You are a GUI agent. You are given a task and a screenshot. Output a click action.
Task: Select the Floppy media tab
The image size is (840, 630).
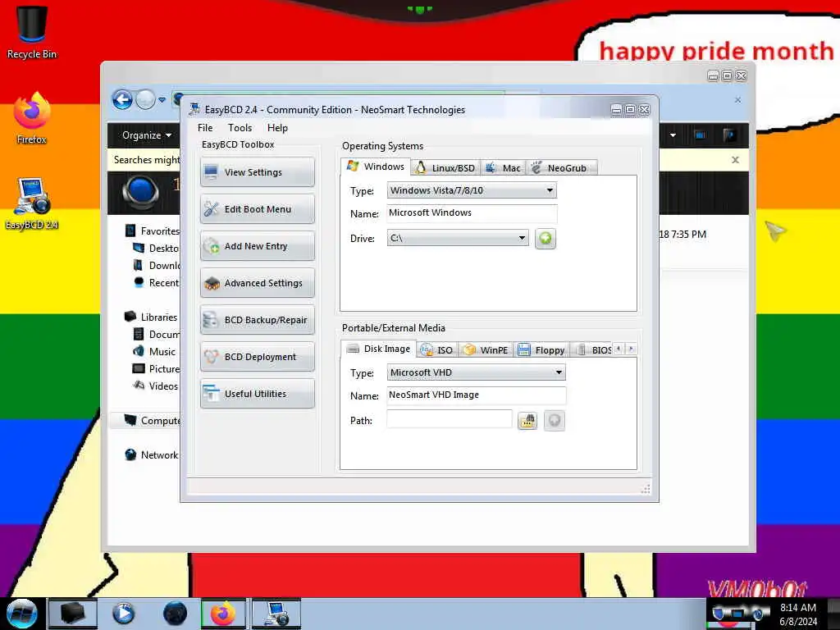click(541, 349)
